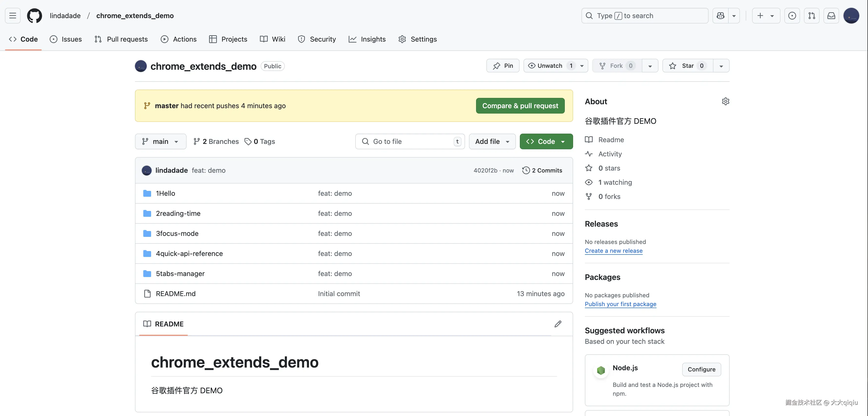This screenshot has height=416, width=868.
Task: Pin this repository to profile
Action: point(503,66)
